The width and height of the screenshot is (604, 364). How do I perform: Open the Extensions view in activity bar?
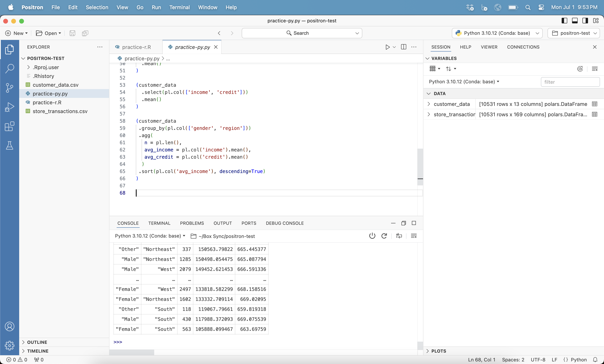coord(9,126)
